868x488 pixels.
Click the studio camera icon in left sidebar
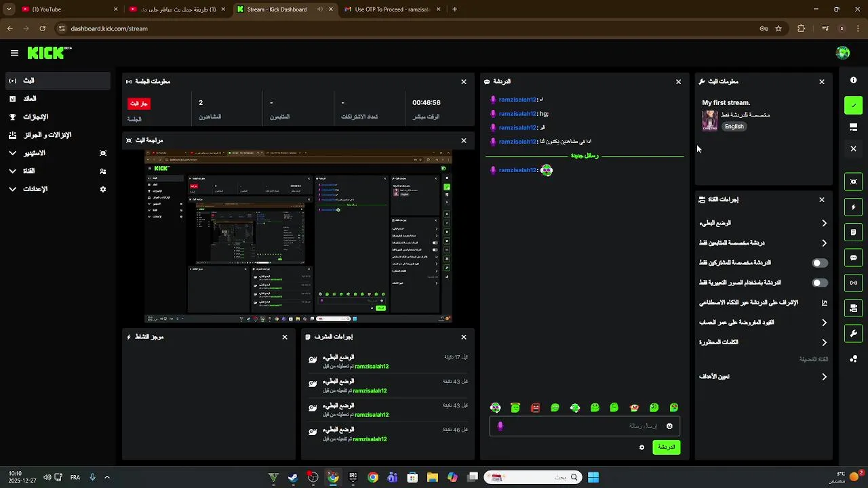tap(103, 153)
